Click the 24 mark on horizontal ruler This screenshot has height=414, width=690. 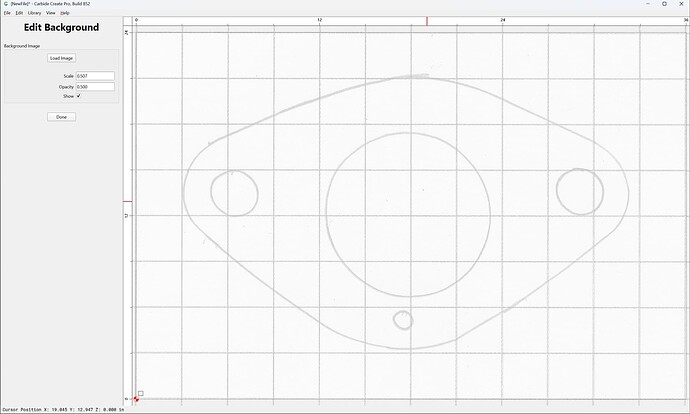[503, 20]
